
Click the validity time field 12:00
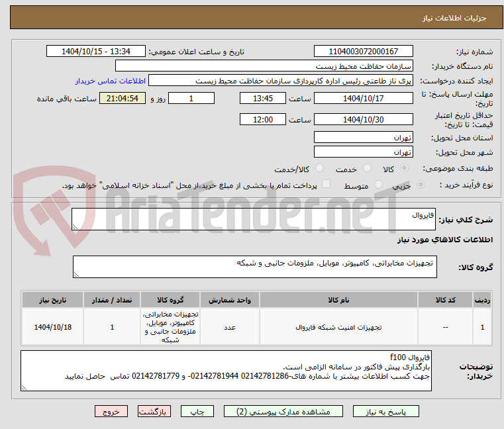coord(263,120)
